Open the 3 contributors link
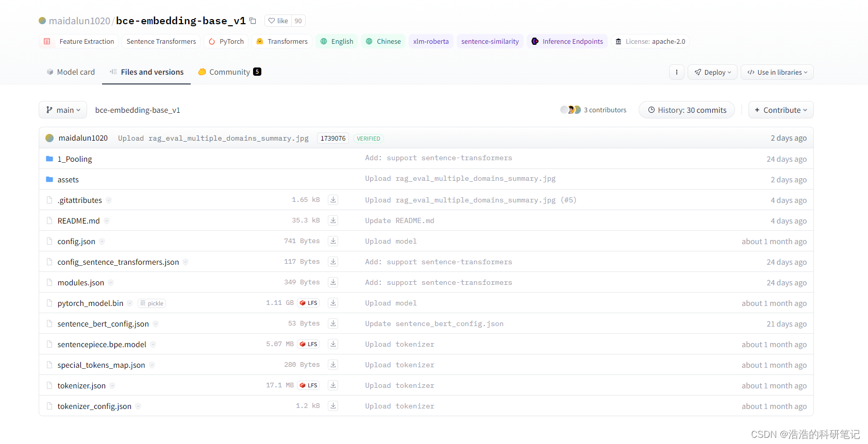868x444 pixels. pyautogui.click(x=605, y=110)
